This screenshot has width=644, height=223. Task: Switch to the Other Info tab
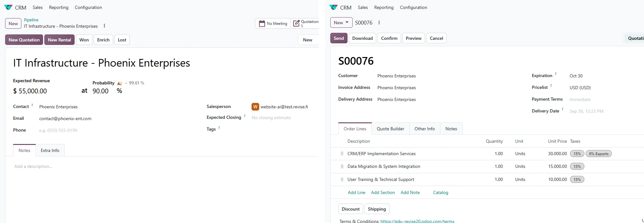pyautogui.click(x=425, y=129)
